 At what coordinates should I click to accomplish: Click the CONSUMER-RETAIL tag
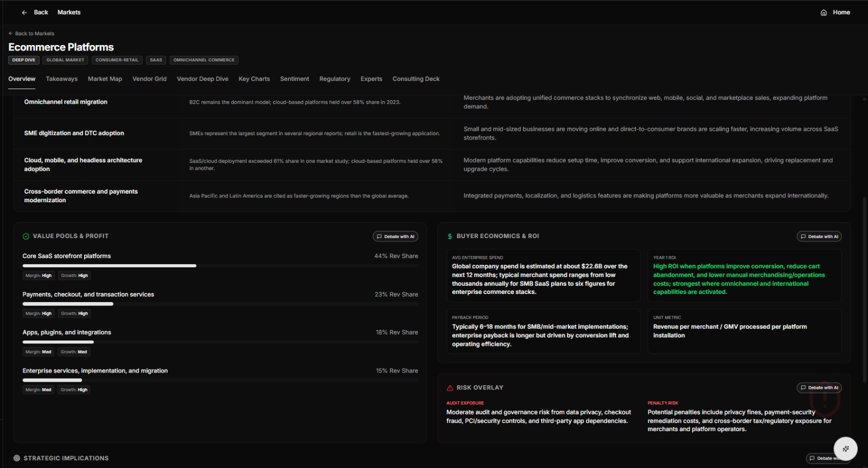click(x=117, y=60)
